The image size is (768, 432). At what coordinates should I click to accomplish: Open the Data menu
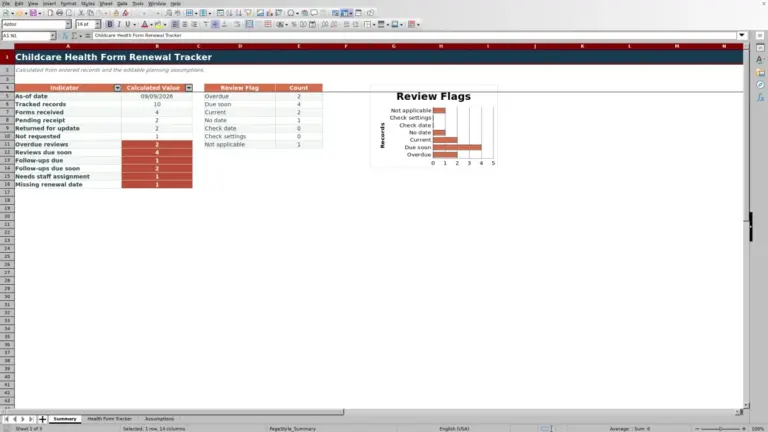(122, 3)
